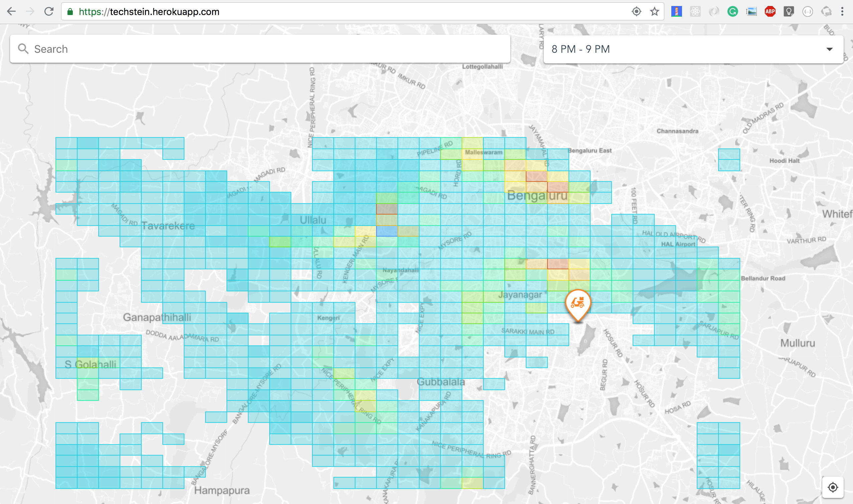Click the location access icon in address bar
The width and height of the screenshot is (853, 504).
636,12
